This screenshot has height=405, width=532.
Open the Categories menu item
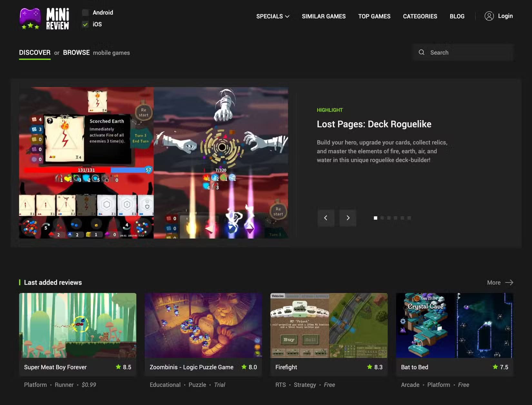[x=420, y=16]
